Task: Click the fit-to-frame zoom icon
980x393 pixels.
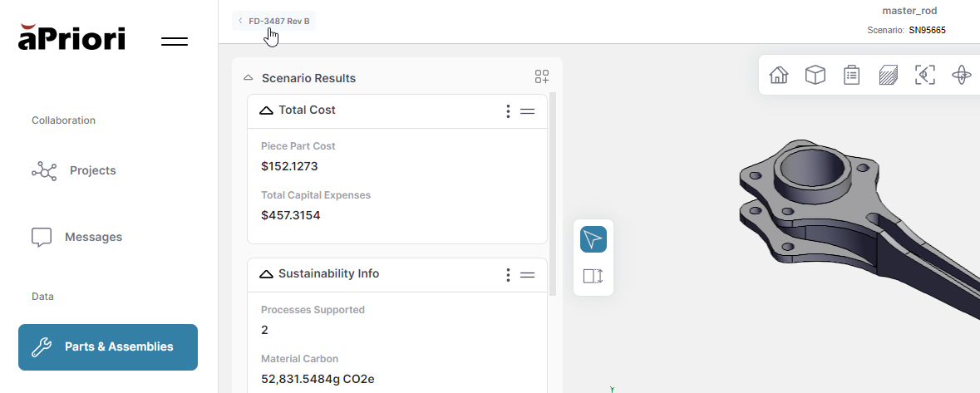Action: coord(924,76)
